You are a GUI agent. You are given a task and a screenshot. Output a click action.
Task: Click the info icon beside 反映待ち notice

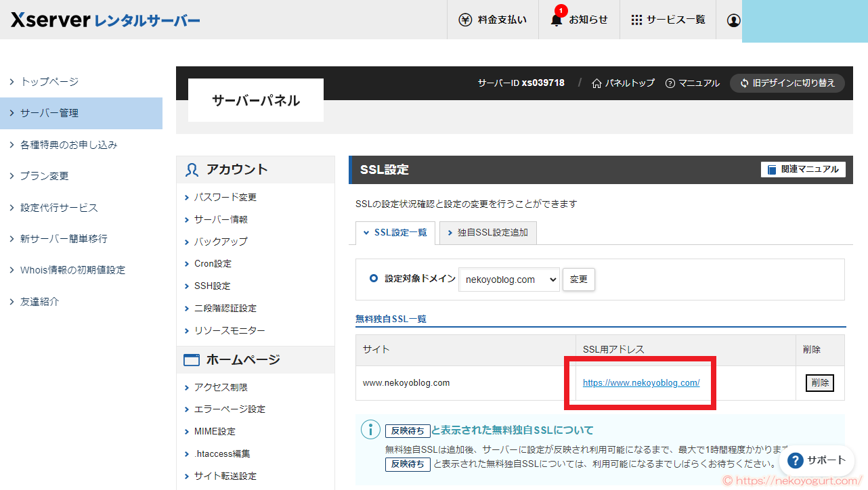tap(370, 429)
